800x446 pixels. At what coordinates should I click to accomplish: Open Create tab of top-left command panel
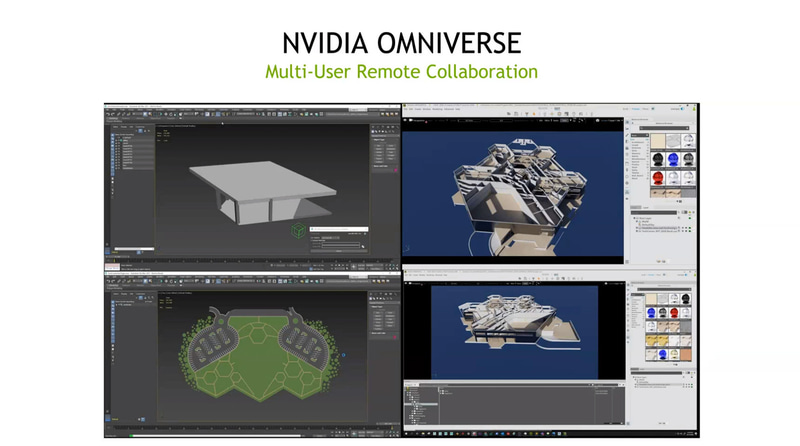tap(373, 127)
